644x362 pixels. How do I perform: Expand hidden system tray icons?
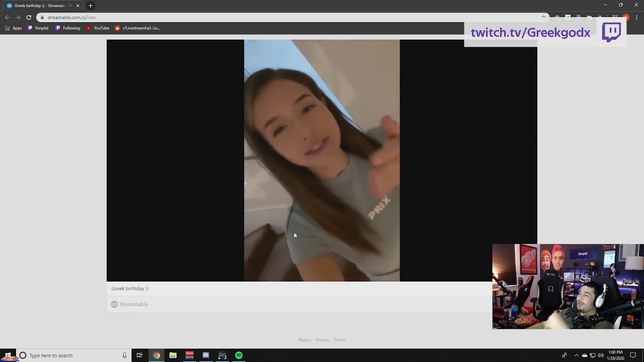pos(577,355)
